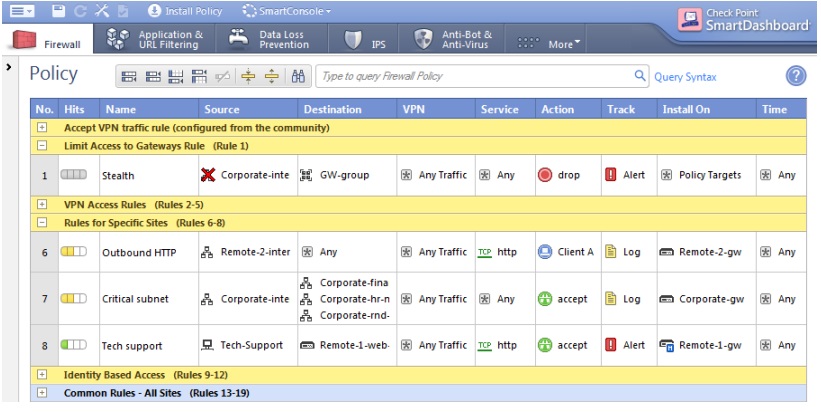Click the collapse all sections icon
This screenshot has height=413, width=821.
(x=248, y=77)
